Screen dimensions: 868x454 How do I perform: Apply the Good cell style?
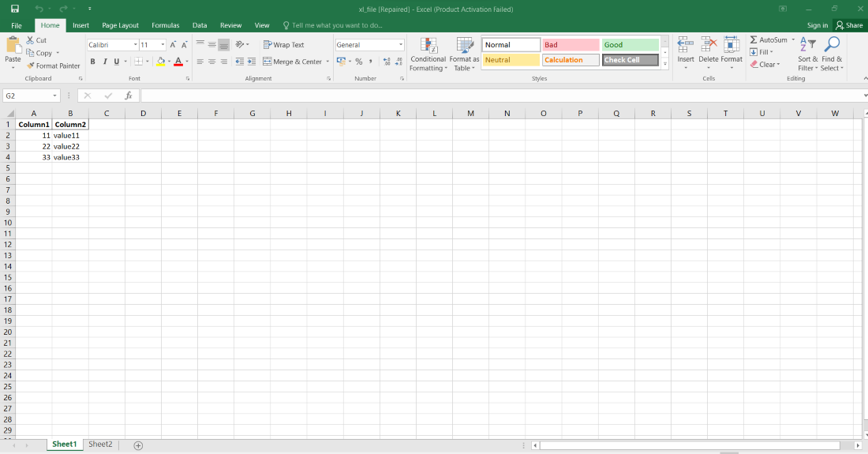(630, 45)
